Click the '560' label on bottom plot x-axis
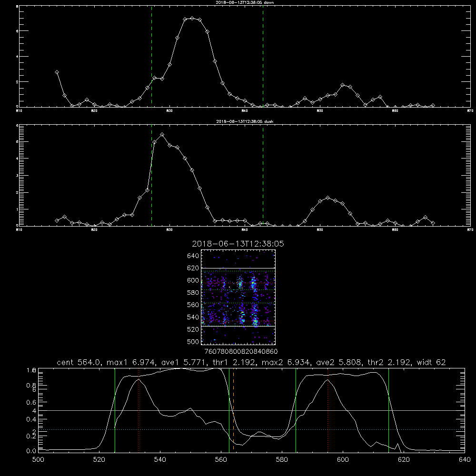 [221, 460]
